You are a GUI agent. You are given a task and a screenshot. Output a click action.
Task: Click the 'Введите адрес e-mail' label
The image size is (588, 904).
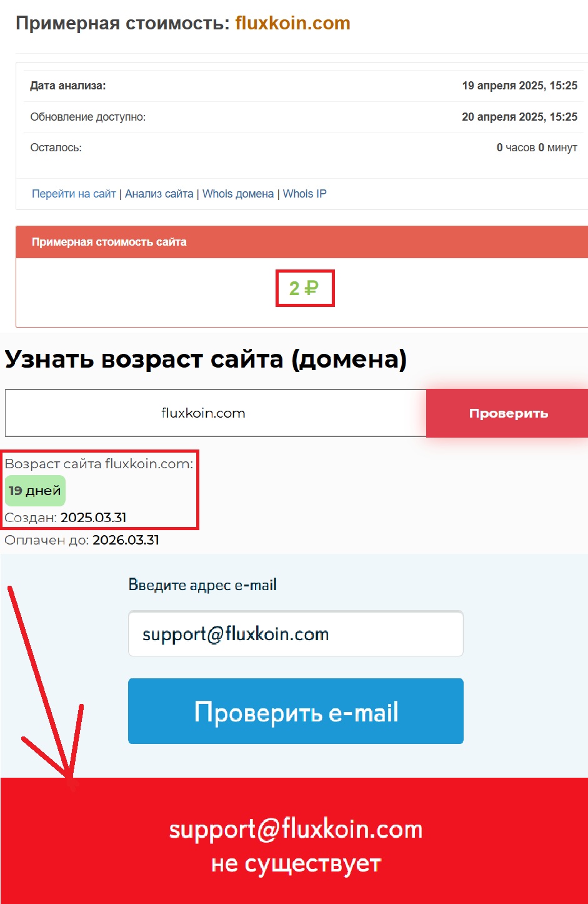pos(202,585)
